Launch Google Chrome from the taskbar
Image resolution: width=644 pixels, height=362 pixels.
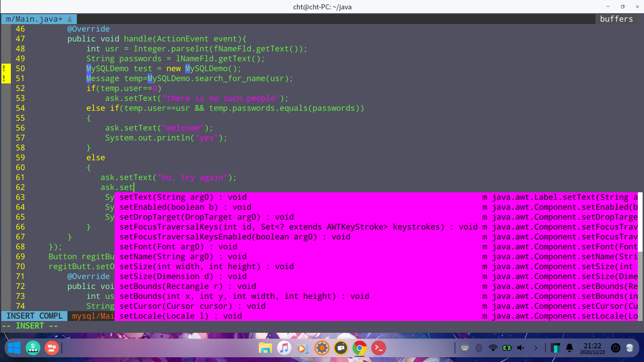tap(359, 348)
